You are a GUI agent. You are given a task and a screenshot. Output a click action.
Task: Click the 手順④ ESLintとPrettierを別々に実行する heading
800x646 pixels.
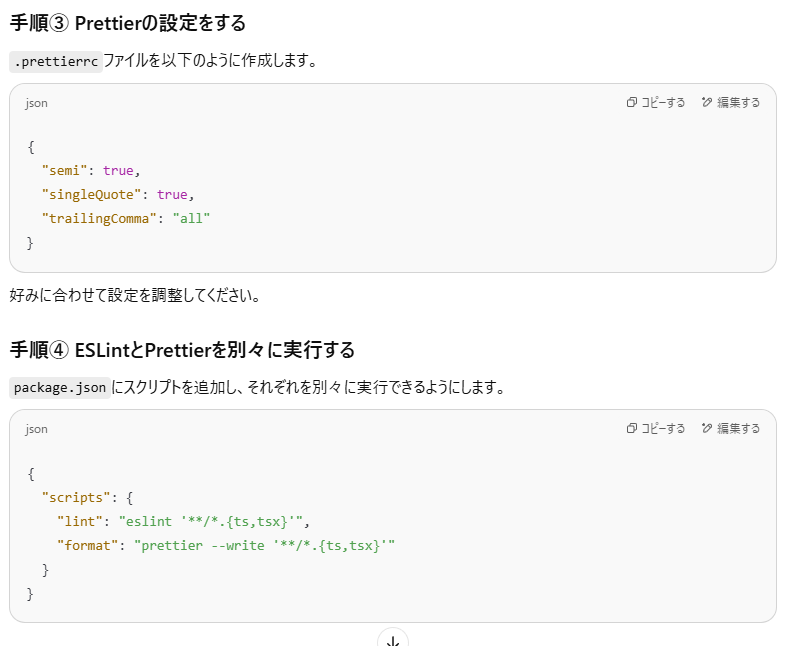click(182, 350)
